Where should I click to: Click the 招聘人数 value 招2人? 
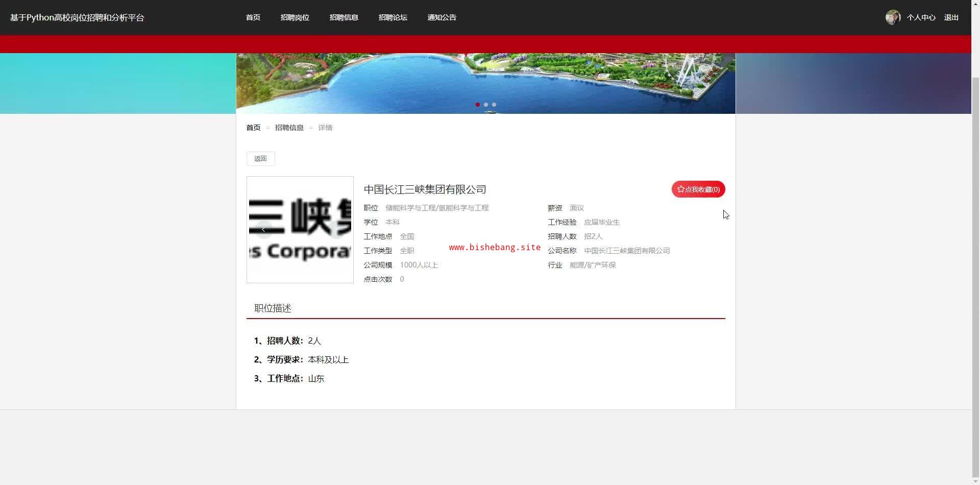(593, 236)
